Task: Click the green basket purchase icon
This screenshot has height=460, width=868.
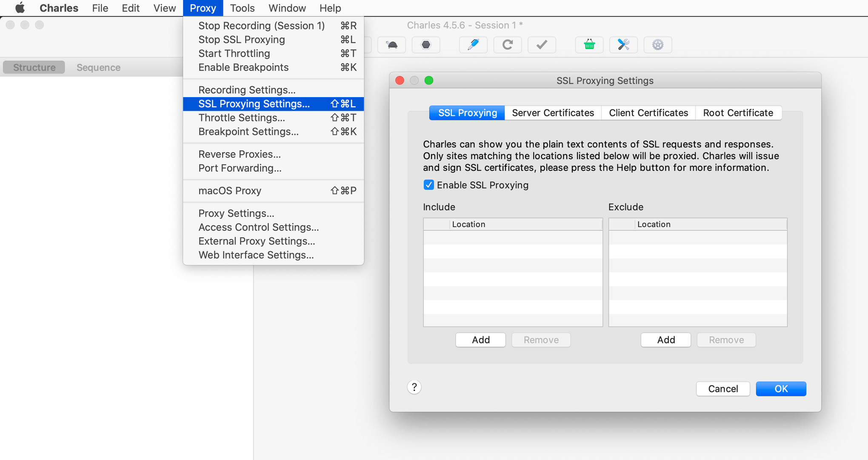Action: tap(589, 45)
